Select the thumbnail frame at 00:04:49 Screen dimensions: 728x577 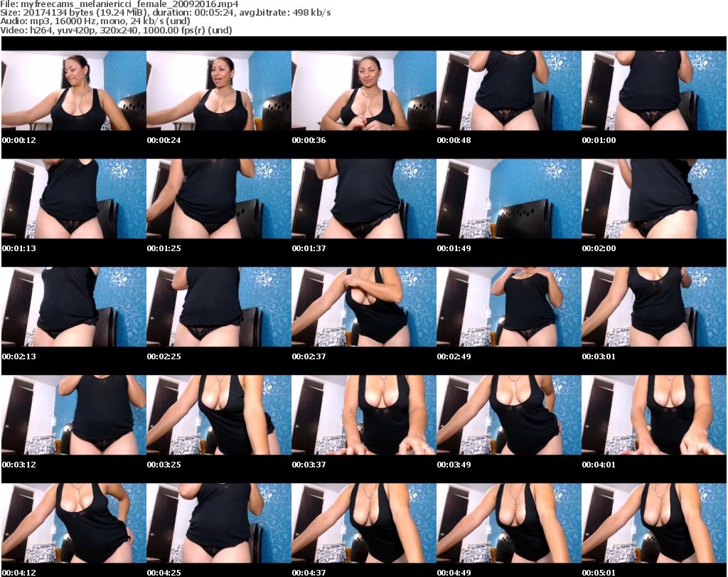pos(509,523)
